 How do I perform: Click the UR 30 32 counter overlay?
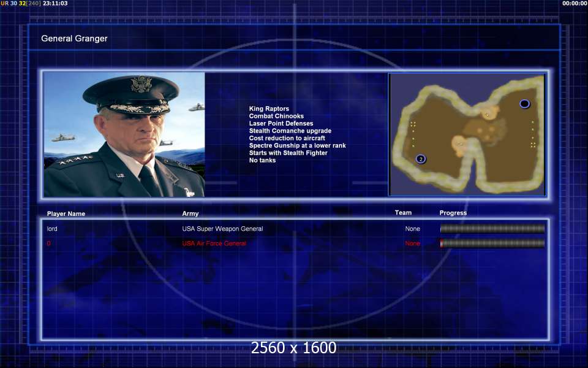[x=21, y=4]
